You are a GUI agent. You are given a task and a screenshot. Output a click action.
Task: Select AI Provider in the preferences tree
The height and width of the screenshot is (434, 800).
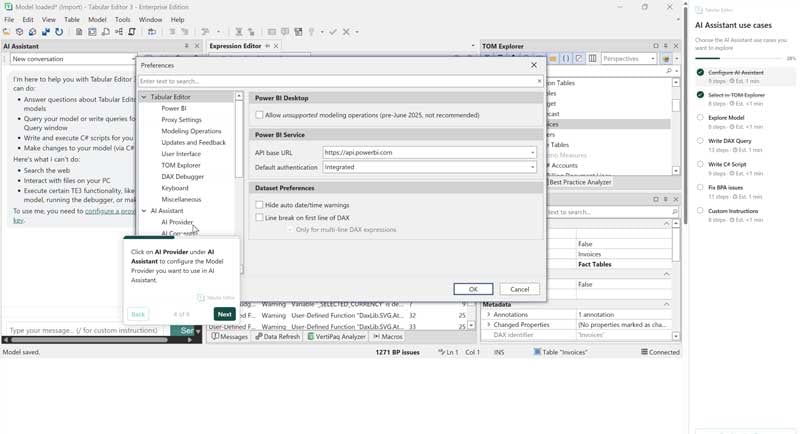point(177,222)
